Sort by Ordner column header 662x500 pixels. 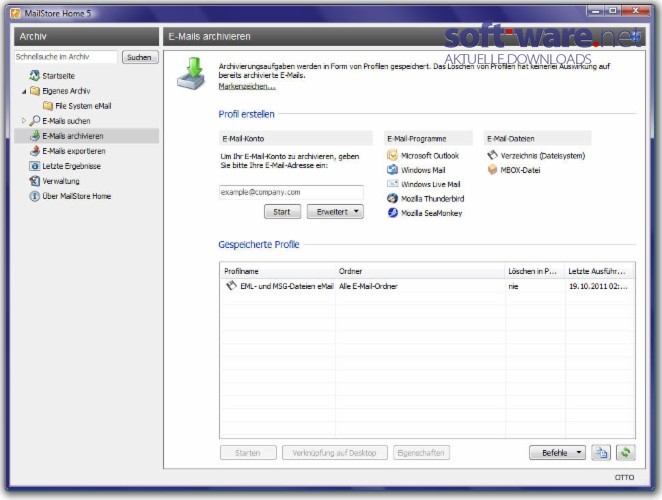click(x=420, y=271)
